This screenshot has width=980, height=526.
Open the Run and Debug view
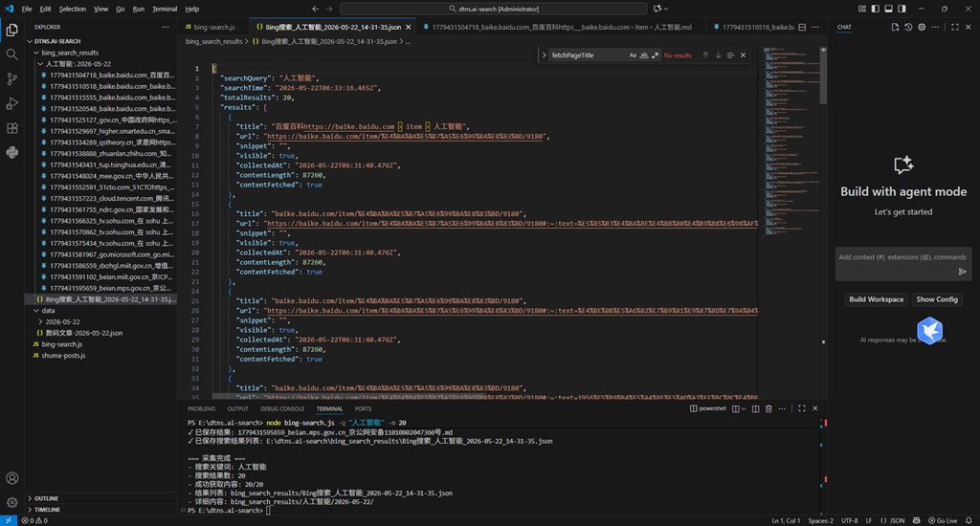click(11, 103)
